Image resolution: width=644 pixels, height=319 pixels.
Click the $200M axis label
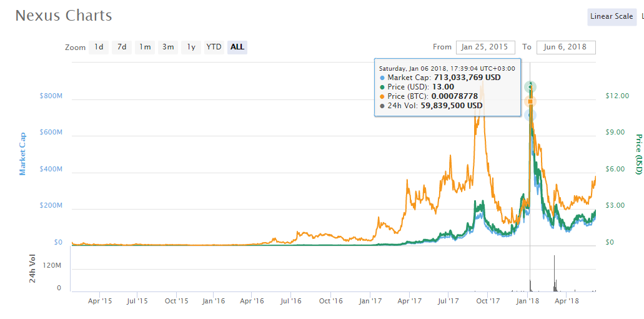[x=51, y=206]
